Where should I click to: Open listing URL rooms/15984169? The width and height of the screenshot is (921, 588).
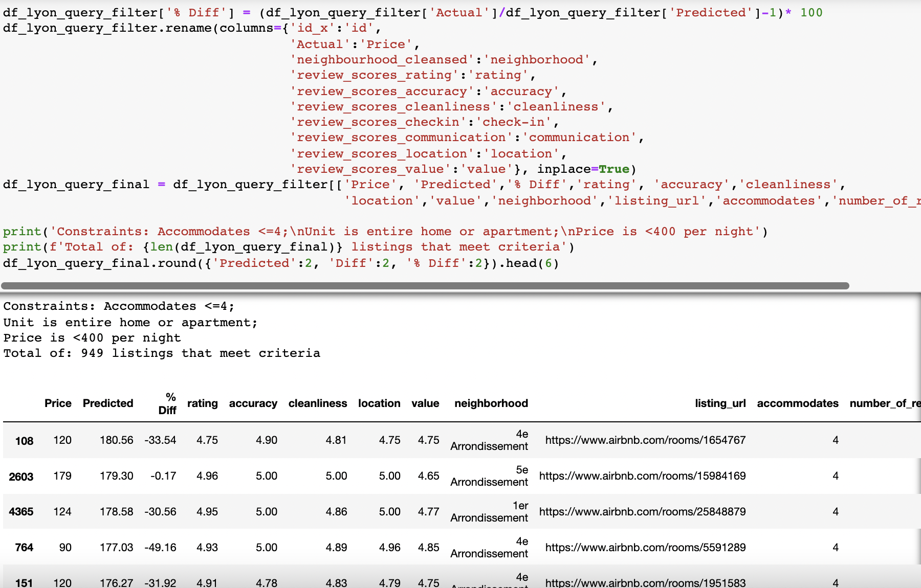coord(642,476)
